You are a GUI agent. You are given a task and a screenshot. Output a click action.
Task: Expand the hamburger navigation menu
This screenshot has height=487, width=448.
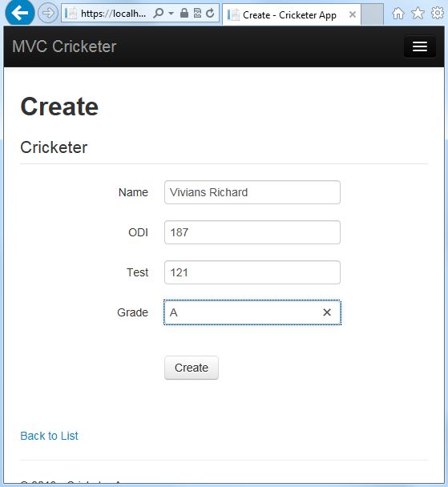[420, 46]
